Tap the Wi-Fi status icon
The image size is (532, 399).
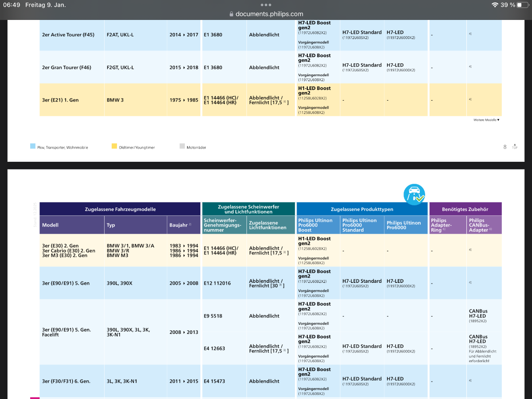495,5
